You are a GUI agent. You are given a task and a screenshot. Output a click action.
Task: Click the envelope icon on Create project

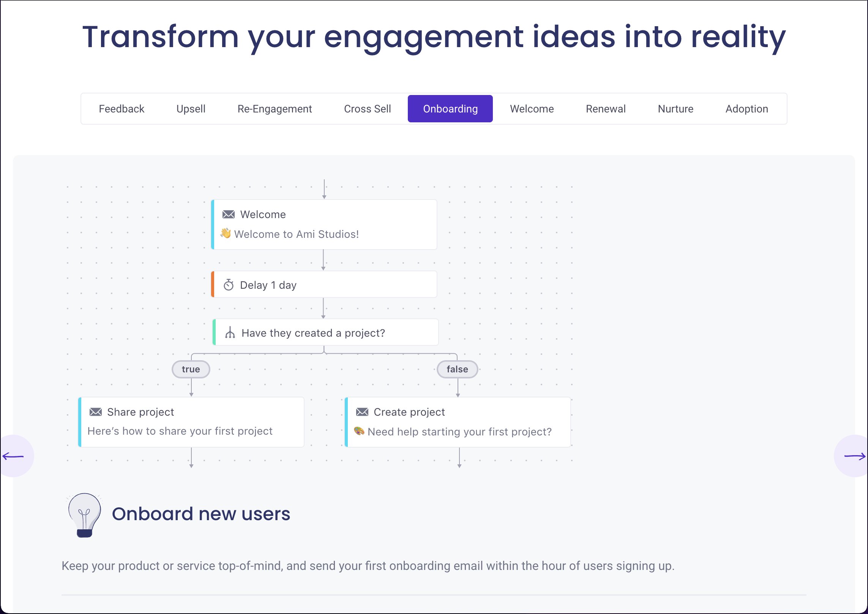362,412
